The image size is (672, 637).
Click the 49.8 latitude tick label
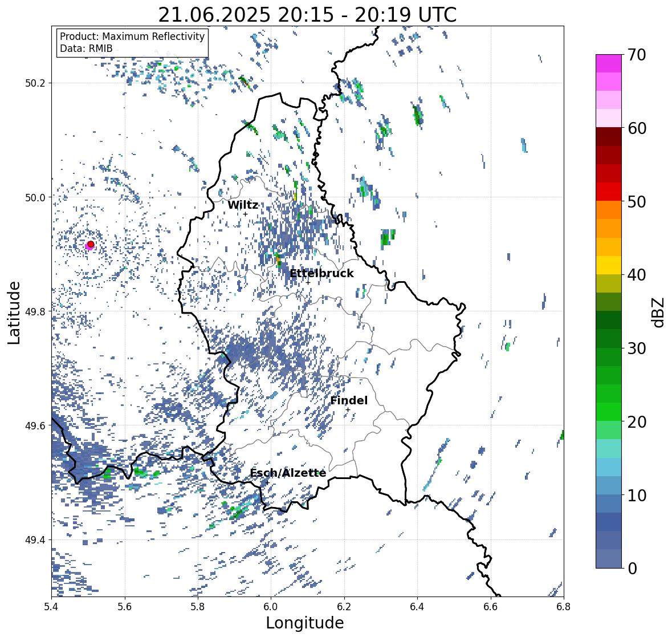[35, 311]
